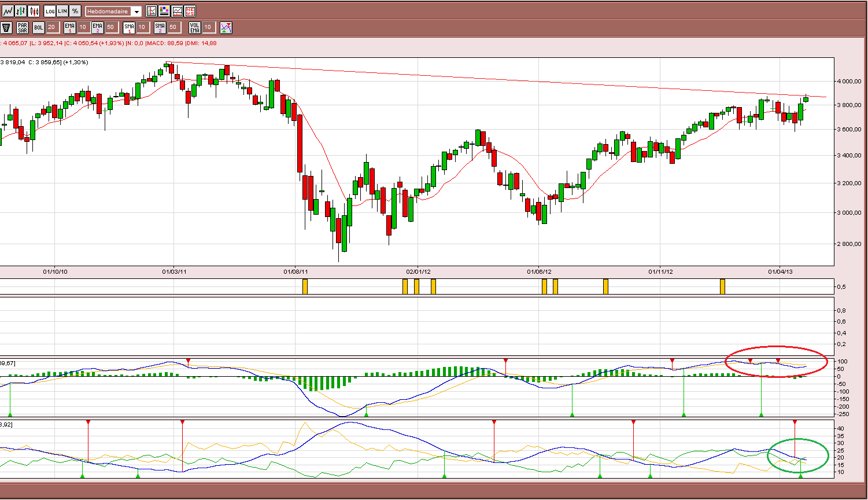Switch to OHLC bar chart display
This screenshot has height=500, width=868.
[21, 11]
